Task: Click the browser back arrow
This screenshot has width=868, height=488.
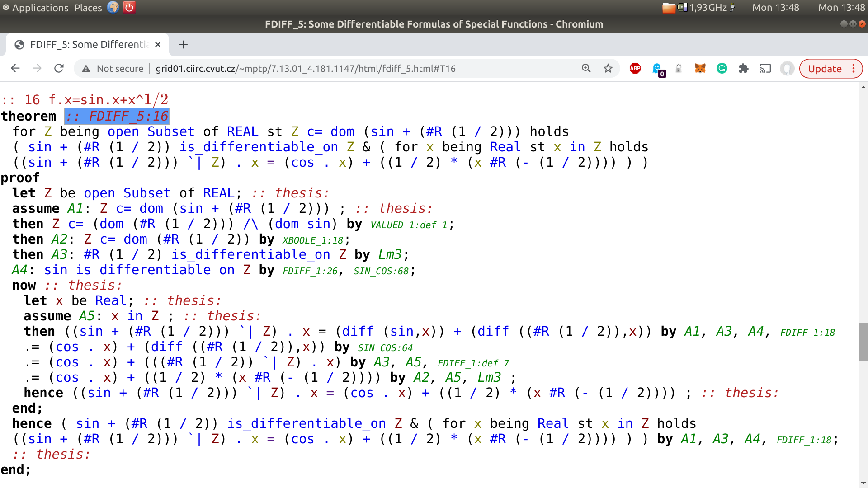Action: tap(15, 68)
